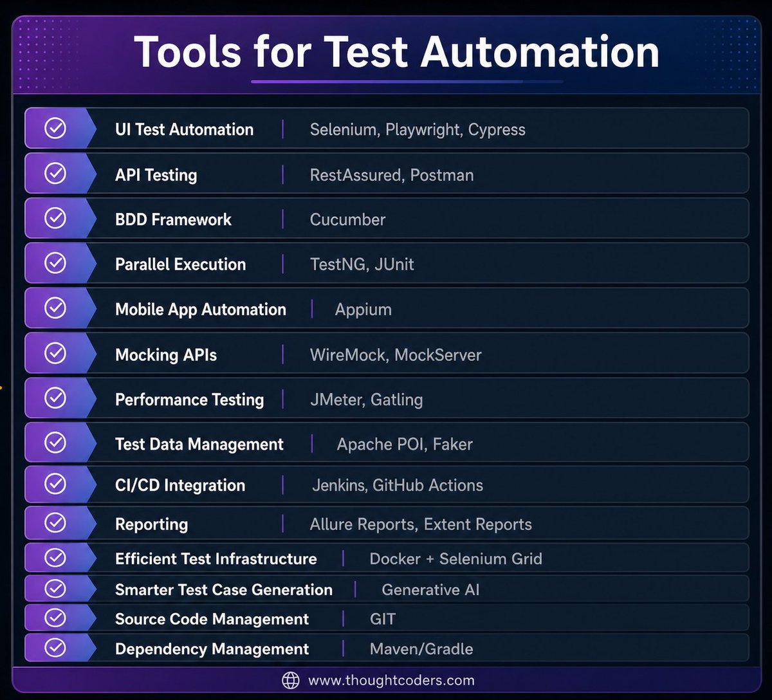Click the 'Cucumber' text

point(347,219)
